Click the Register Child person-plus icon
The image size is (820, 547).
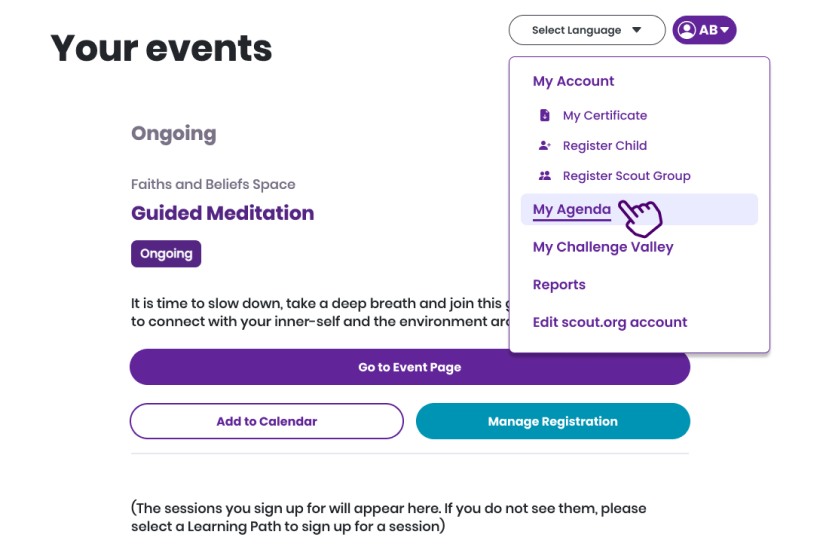tap(544, 146)
